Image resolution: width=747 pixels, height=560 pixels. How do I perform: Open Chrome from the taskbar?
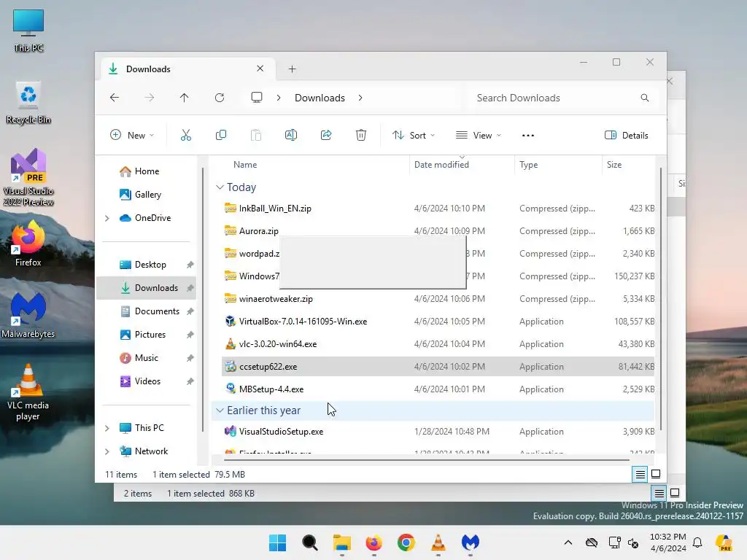click(x=406, y=542)
